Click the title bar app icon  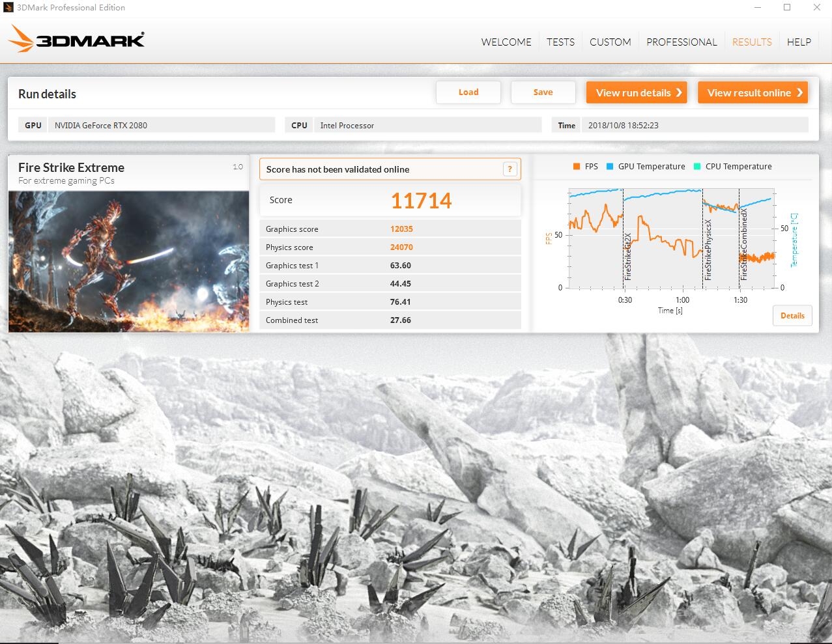pyautogui.click(x=8, y=8)
